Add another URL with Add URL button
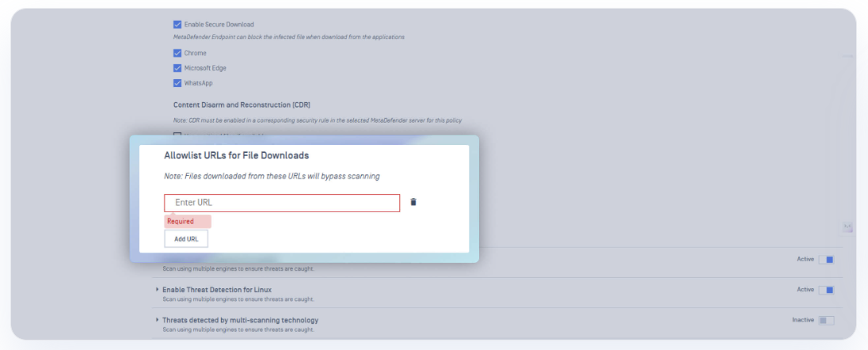 click(186, 238)
